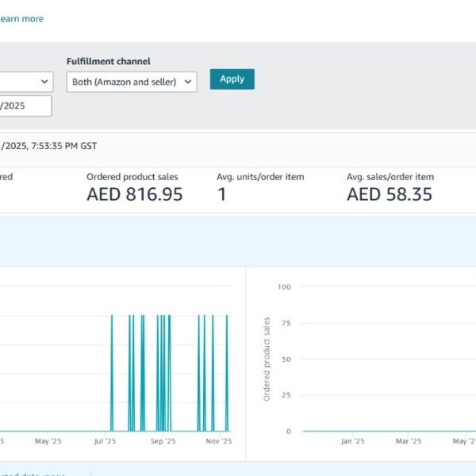Click the Sep '25 axis label
476x476 pixels.
tap(162, 441)
